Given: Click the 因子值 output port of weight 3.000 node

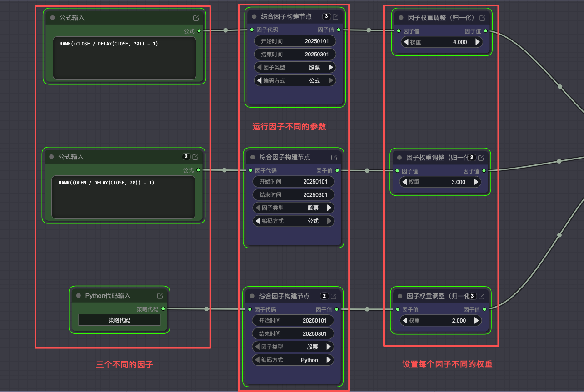Looking at the screenshot, I should coord(484,171).
